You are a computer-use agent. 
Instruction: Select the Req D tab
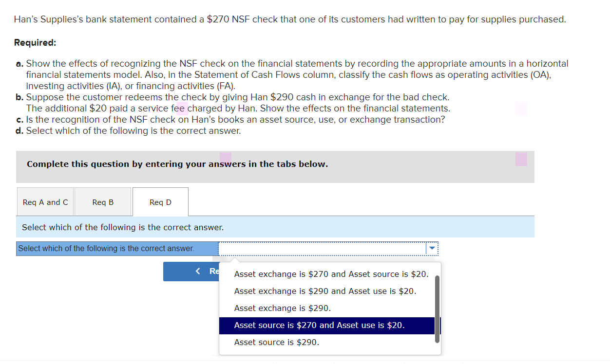point(160,201)
